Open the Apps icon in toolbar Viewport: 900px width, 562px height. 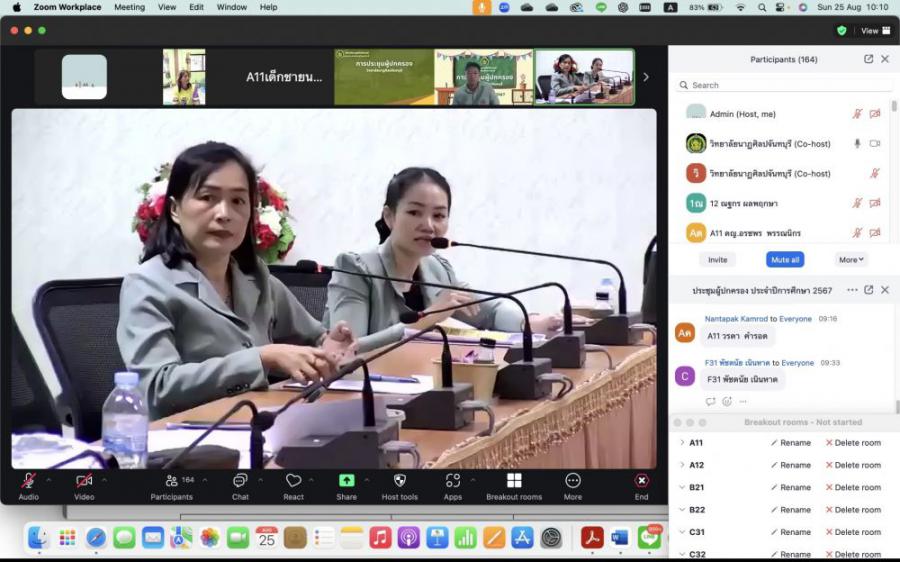pyautogui.click(x=453, y=481)
